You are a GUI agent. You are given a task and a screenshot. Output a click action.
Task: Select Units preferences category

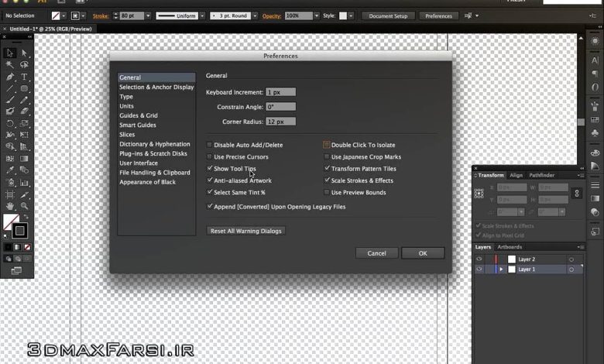[x=156, y=106]
